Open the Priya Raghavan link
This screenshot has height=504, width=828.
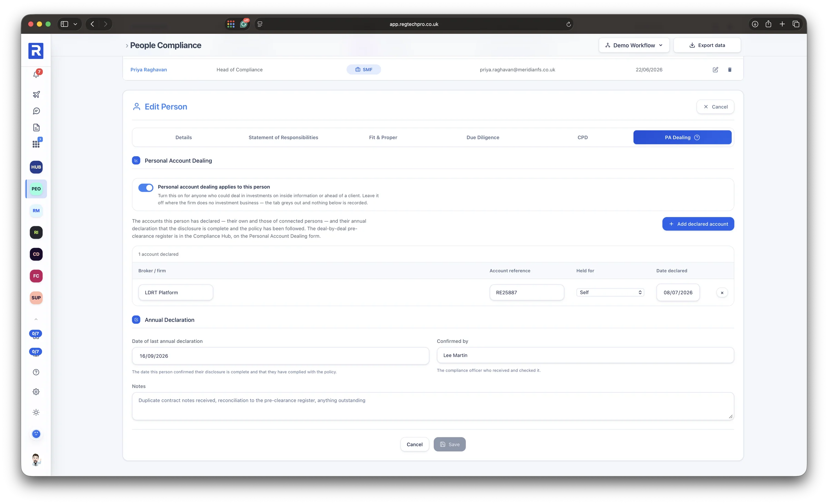tap(149, 70)
